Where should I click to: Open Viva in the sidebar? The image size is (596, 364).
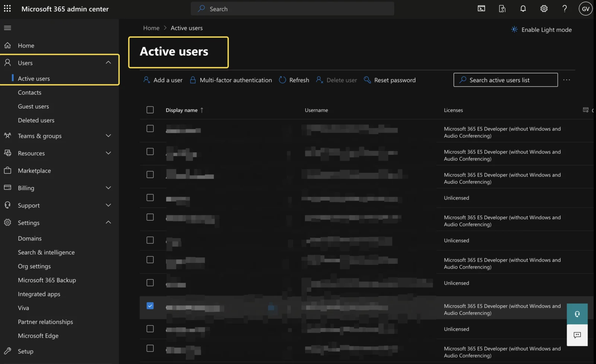(23, 308)
